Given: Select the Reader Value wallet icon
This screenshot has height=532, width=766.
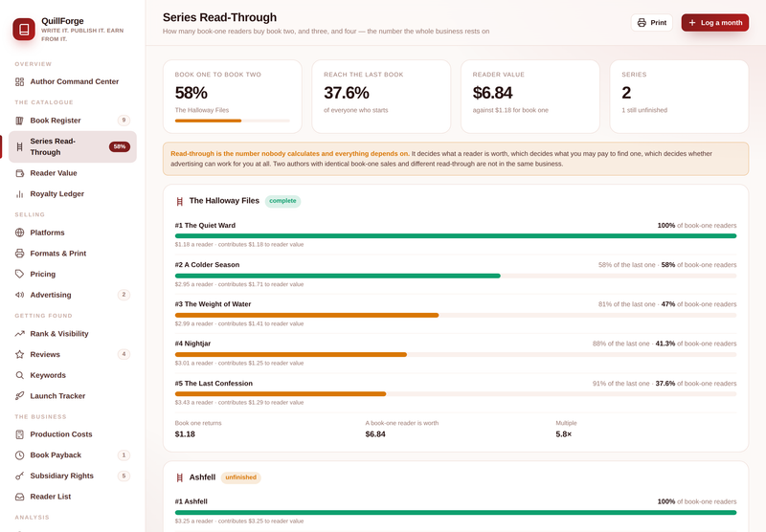Looking at the screenshot, I should [x=19, y=173].
